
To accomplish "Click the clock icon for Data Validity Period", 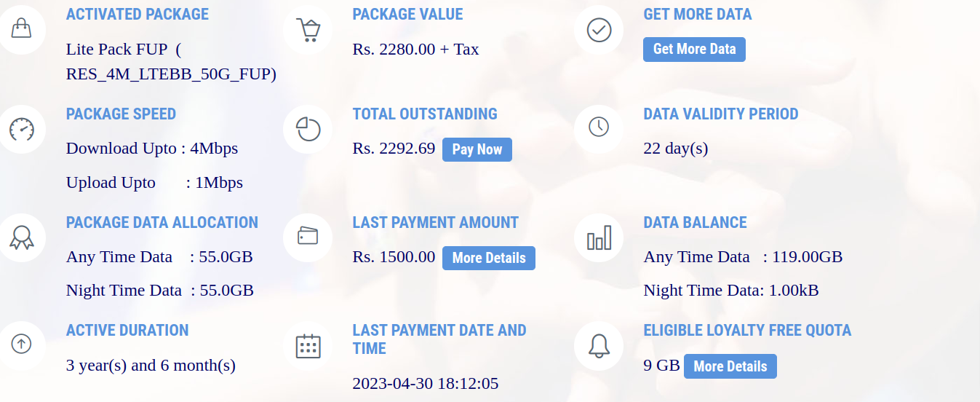I will point(599,127).
